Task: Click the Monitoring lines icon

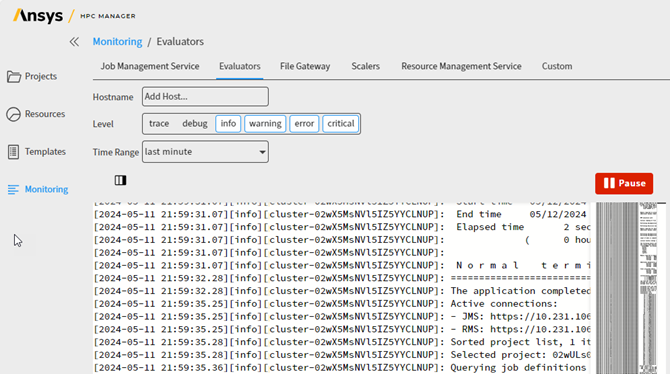Action: click(13, 189)
